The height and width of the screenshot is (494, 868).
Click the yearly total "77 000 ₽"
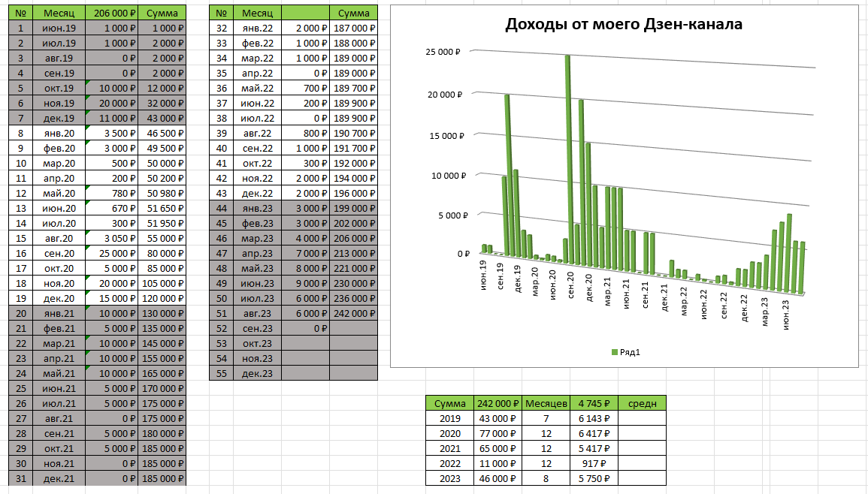[x=498, y=434]
